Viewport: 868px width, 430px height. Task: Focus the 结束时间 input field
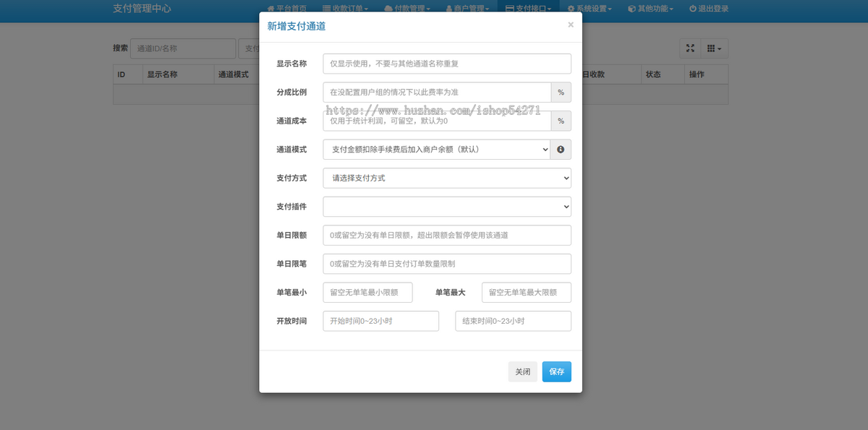tap(513, 321)
